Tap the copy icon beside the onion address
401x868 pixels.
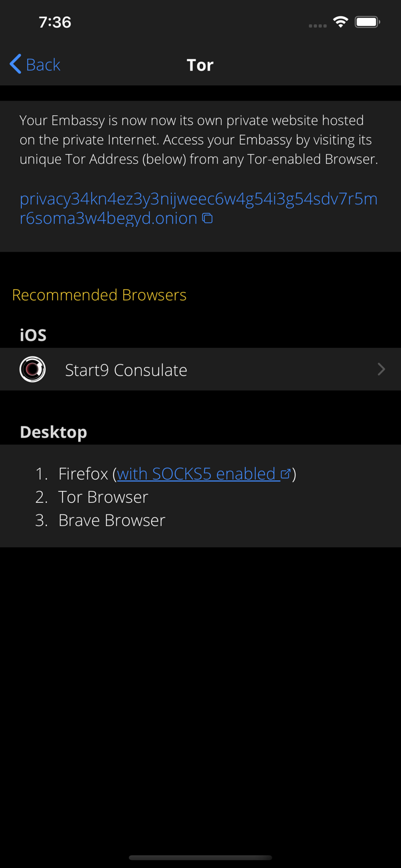point(208,219)
